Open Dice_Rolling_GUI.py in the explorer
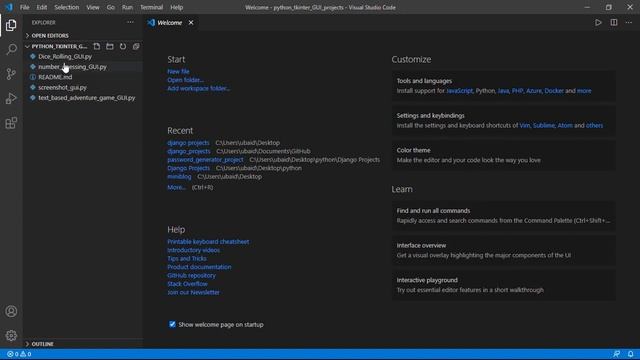 click(x=83, y=56)
